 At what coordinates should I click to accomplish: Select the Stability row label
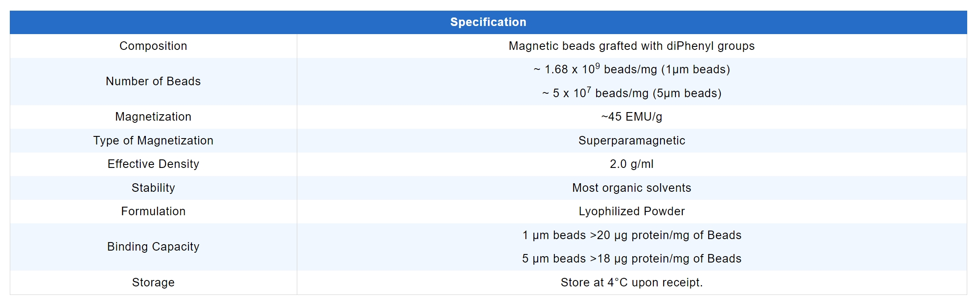[x=153, y=188]
